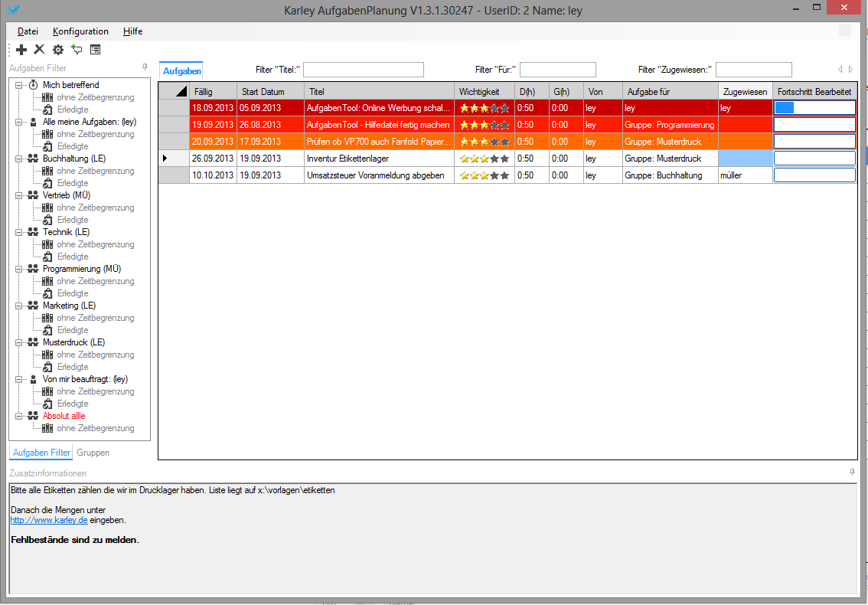868x605 pixels.
Task: Click the X delete icon in toolbar
Action: pyautogui.click(x=39, y=49)
